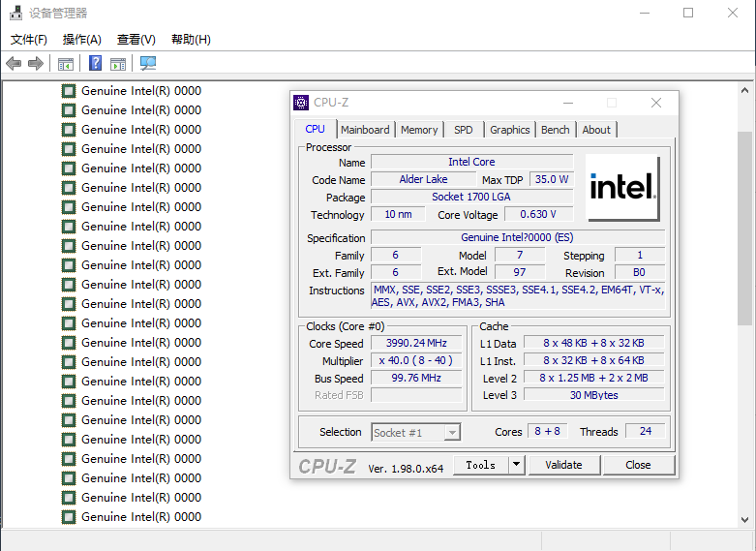Image resolution: width=756 pixels, height=551 pixels.
Task: Click the 24 threads value
Action: point(646,431)
